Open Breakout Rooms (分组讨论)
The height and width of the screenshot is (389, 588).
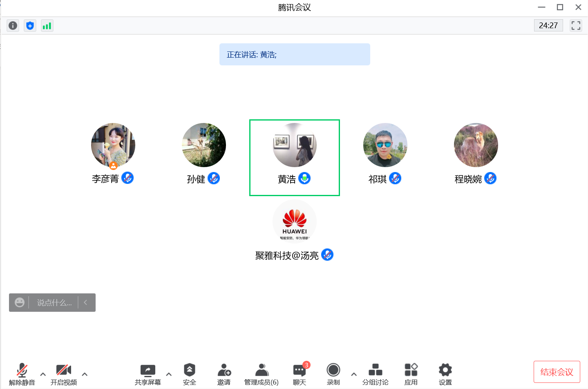[x=375, y=374]
